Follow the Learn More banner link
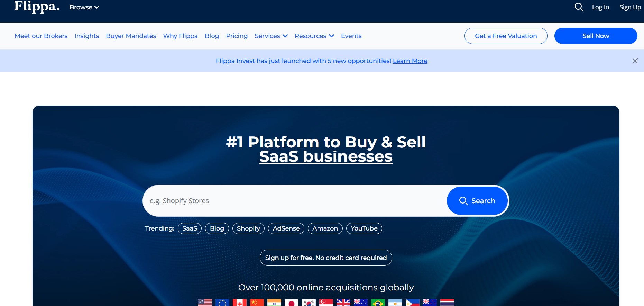Screen dimensions: 644x306 point(410,61)
